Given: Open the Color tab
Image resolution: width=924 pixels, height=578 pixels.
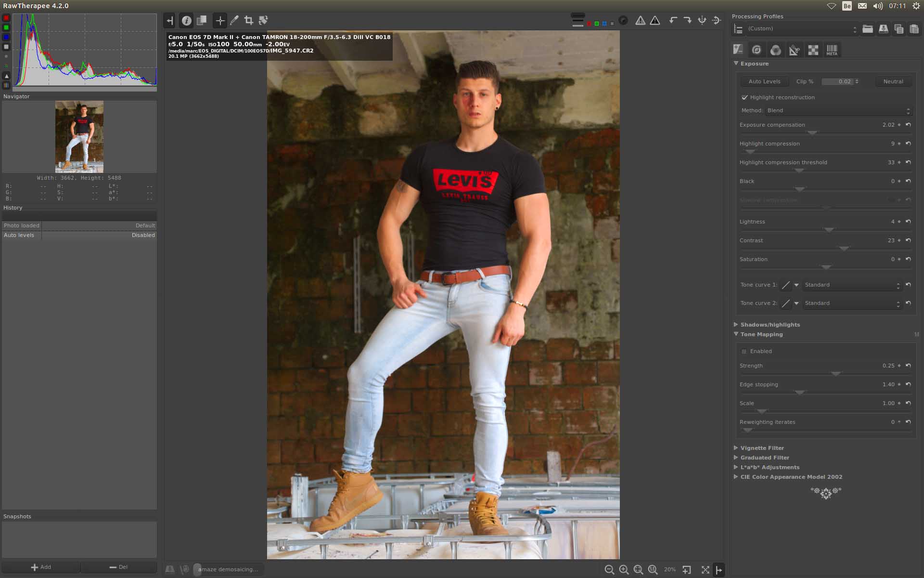Looking at the screenshot, I should 775,50.
